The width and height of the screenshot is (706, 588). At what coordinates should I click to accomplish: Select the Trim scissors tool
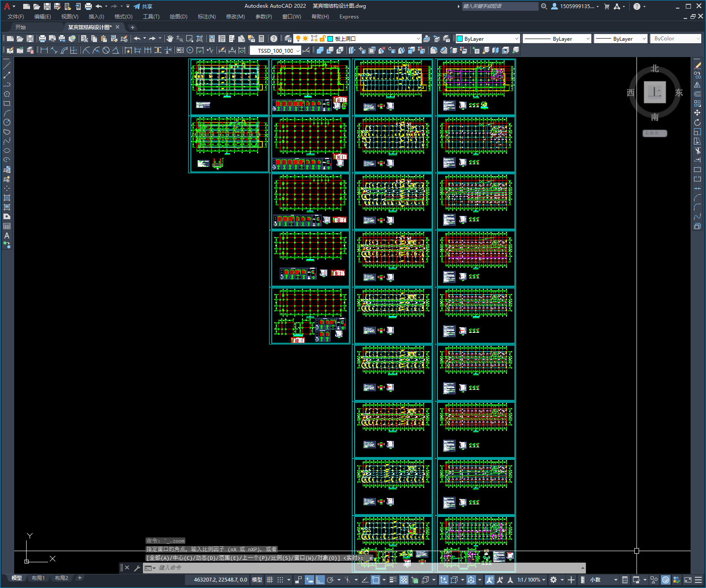pos(697,151)
